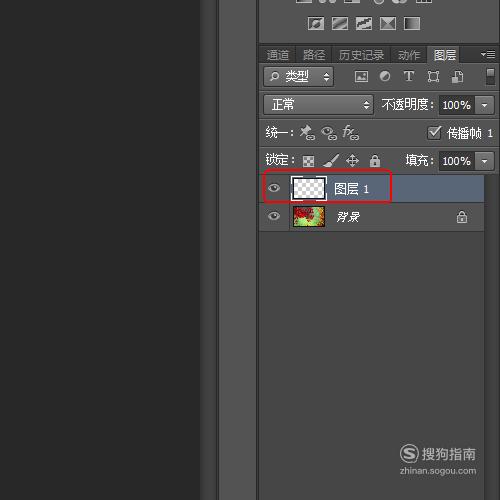Open 正常 blend mode dropdown
This screenshot has width=500, height=500.
(318, 105)
